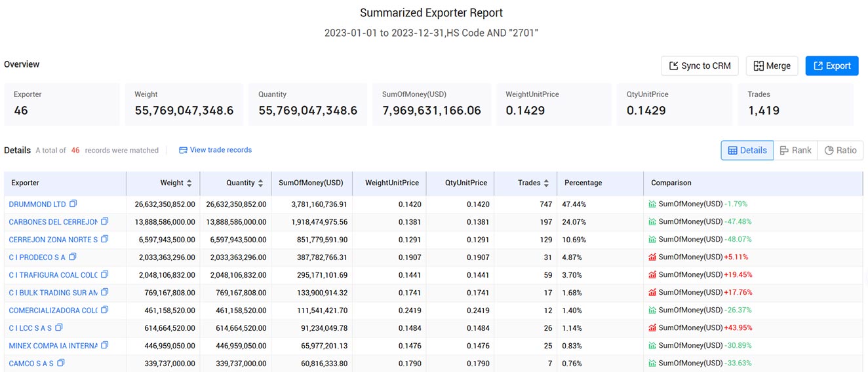
Task: Open the CERREJON ZONA NORTE S exporter link
Action: pyautogui.click(x=53, y=240)
